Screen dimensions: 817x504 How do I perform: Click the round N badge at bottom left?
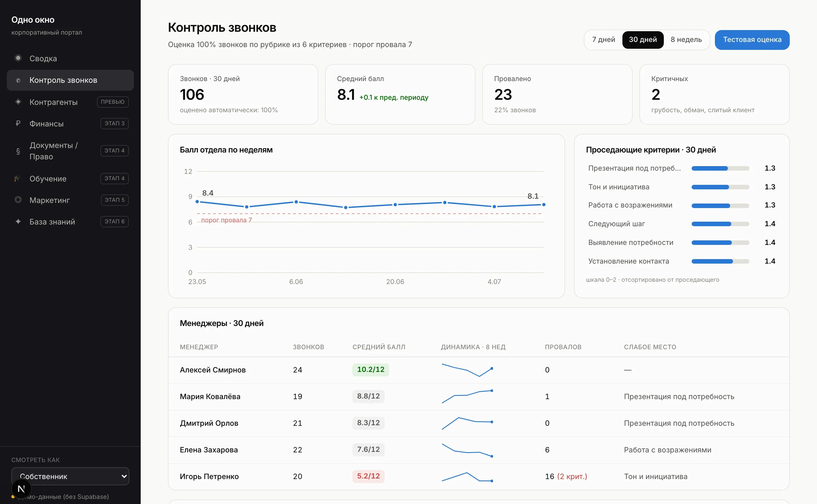[x=21, y=489]
